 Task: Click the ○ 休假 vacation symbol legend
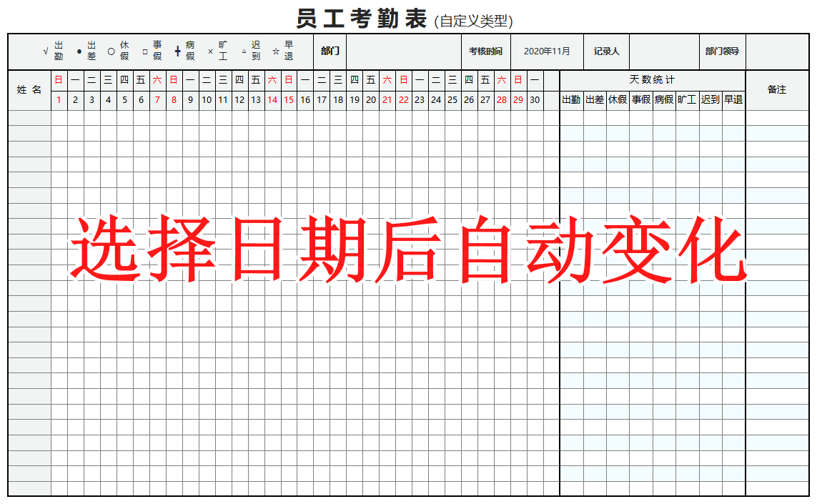(x=119, y=51)
